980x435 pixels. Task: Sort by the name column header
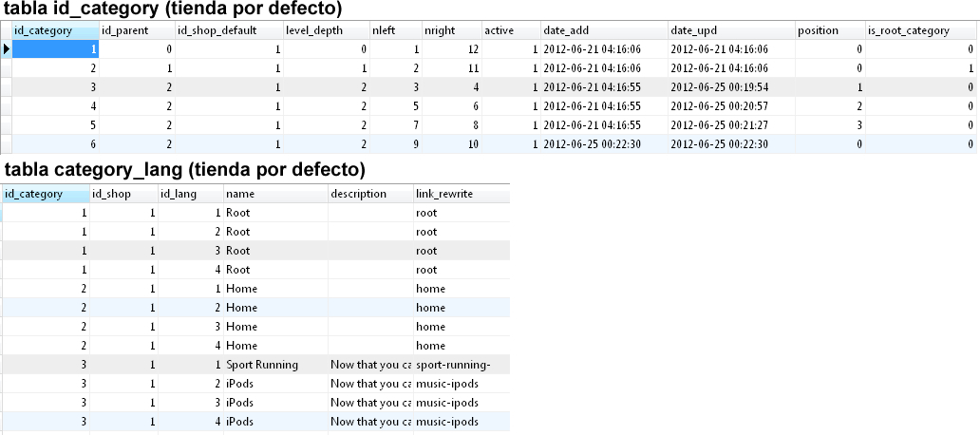coord(274,194)
